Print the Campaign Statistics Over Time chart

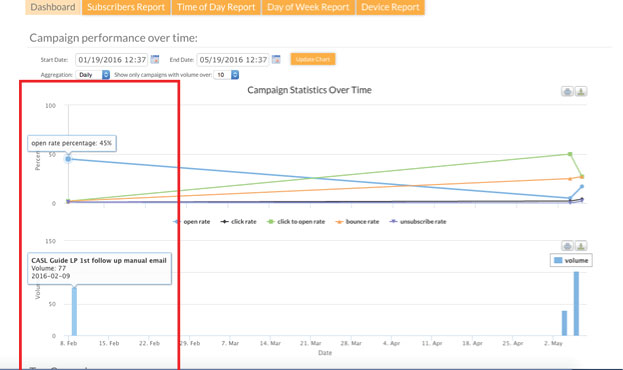[x=567, y=91]
